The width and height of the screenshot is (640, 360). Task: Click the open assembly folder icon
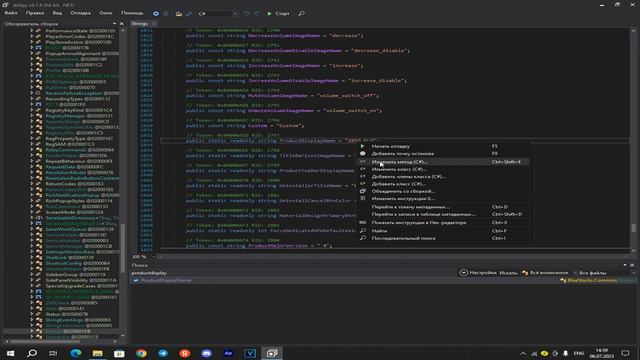[x=179, y=13]
